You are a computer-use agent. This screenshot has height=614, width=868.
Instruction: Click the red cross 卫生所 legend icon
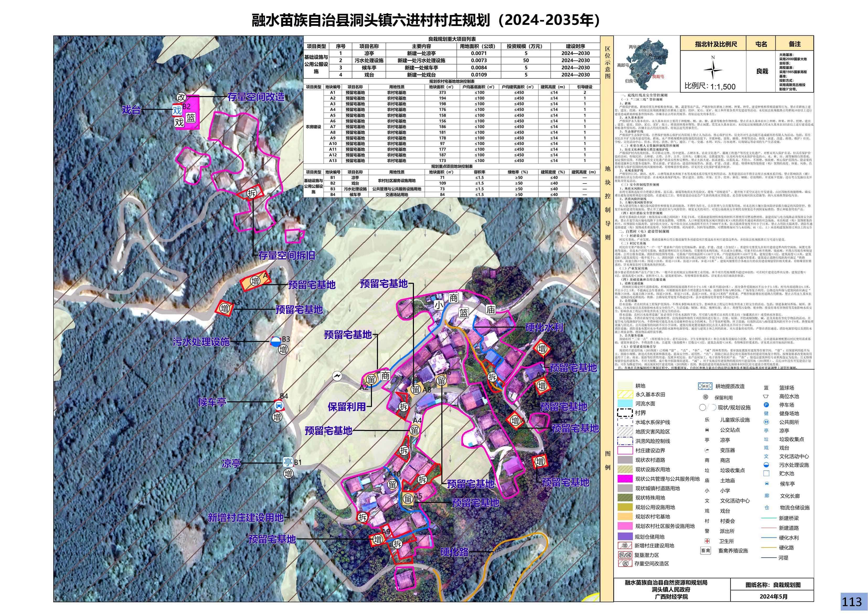click(x=707, y=541)
